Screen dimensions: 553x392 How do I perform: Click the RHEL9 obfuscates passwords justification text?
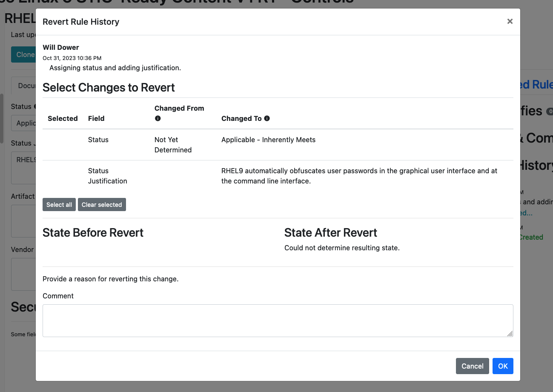point(359,176)
